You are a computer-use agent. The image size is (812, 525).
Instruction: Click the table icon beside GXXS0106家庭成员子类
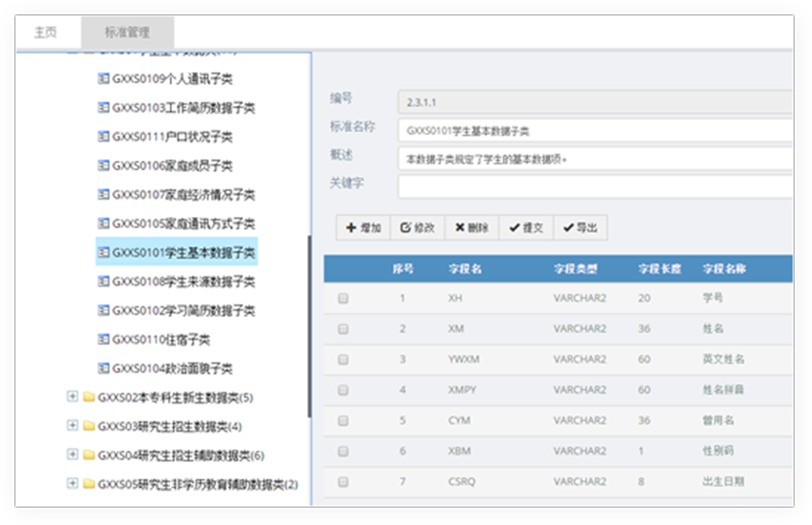(104, 166)
